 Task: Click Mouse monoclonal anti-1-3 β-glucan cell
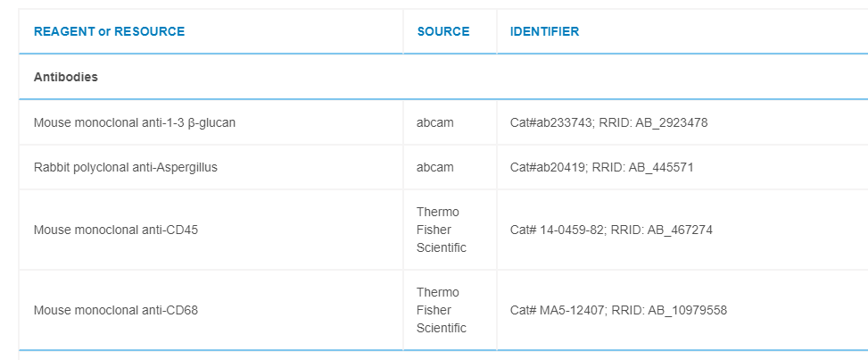(135, 122)
